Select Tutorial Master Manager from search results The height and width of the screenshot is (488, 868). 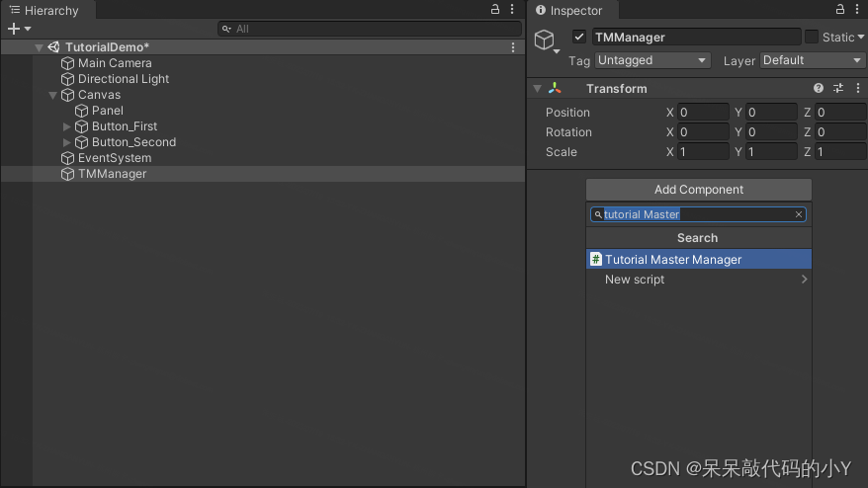(x=699, y=259)
